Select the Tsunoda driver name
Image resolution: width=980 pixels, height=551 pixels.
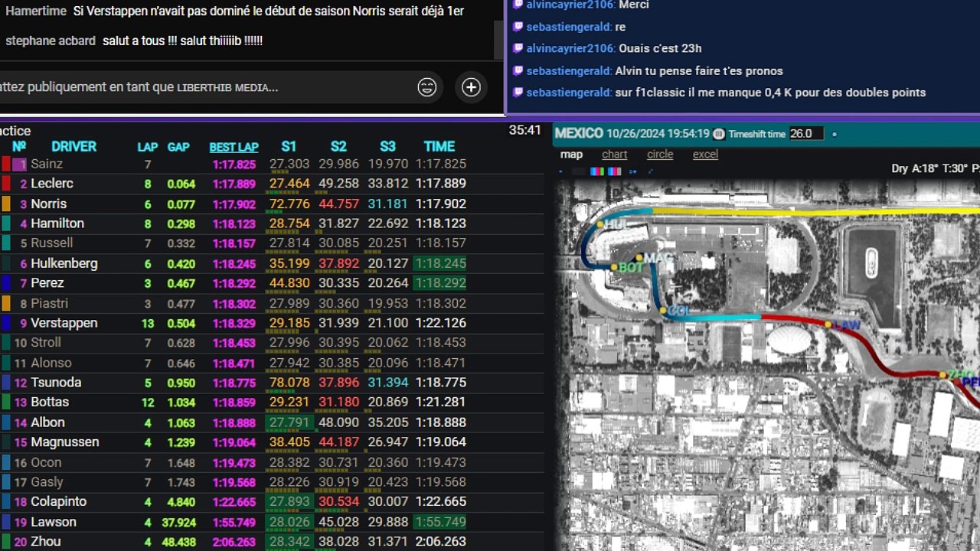click(x=56, y=383)
